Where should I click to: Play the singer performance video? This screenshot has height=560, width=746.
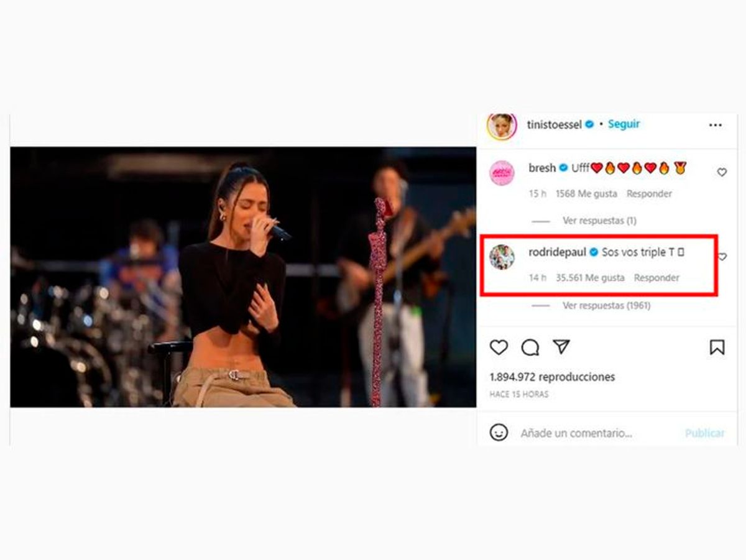(243, 277)
